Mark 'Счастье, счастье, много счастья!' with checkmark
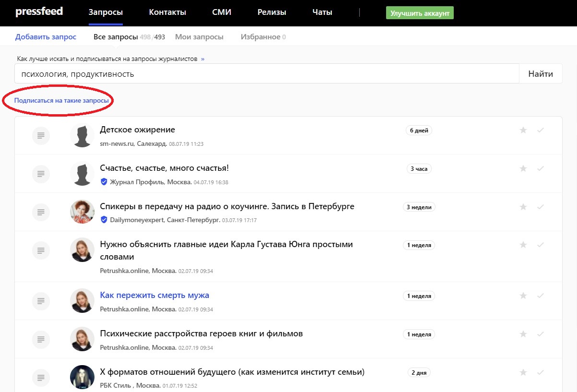The height and width of the screenshot is (392, 577). coord(540,168)
